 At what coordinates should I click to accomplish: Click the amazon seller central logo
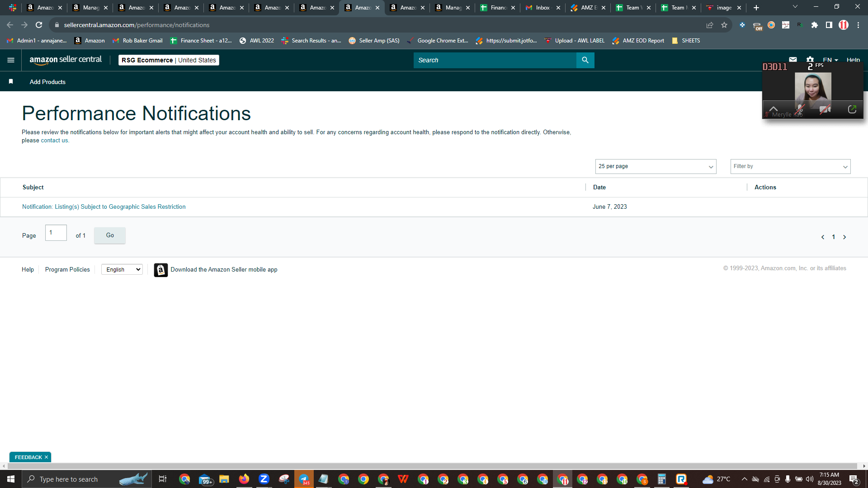(66, 60)
